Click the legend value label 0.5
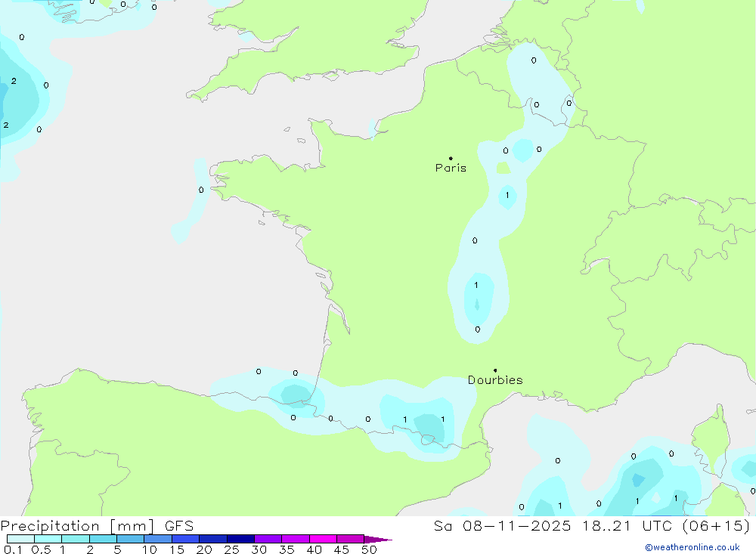 click(x=41, y=549)
